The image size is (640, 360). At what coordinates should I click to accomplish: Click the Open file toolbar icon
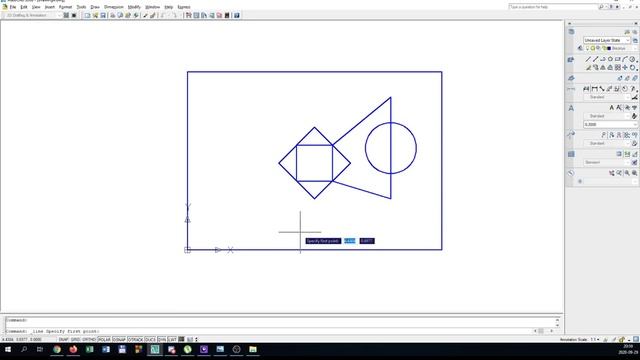(95, 16)
